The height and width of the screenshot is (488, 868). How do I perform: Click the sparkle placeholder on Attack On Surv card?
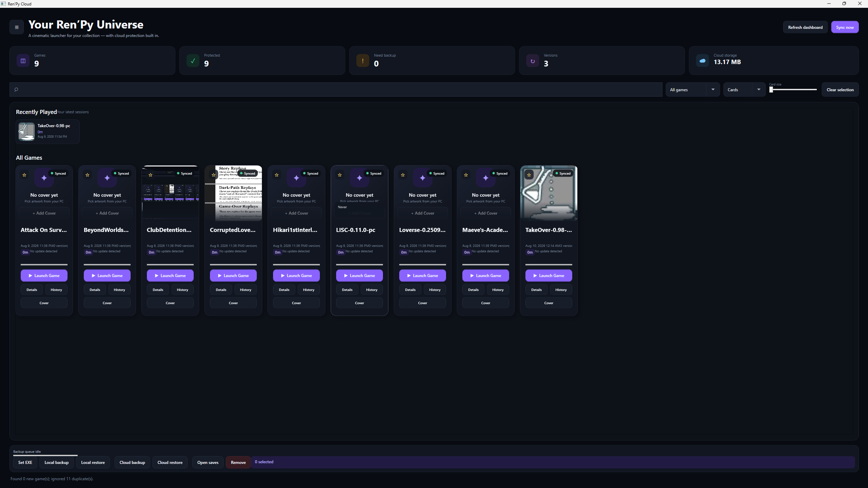(44, 178)
